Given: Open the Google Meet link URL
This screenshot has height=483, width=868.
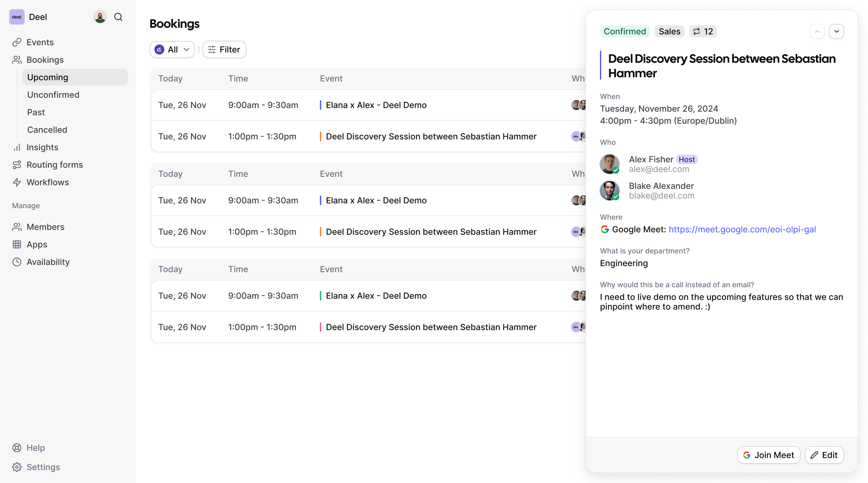Looking at the screenshot, I should [742, 229].
